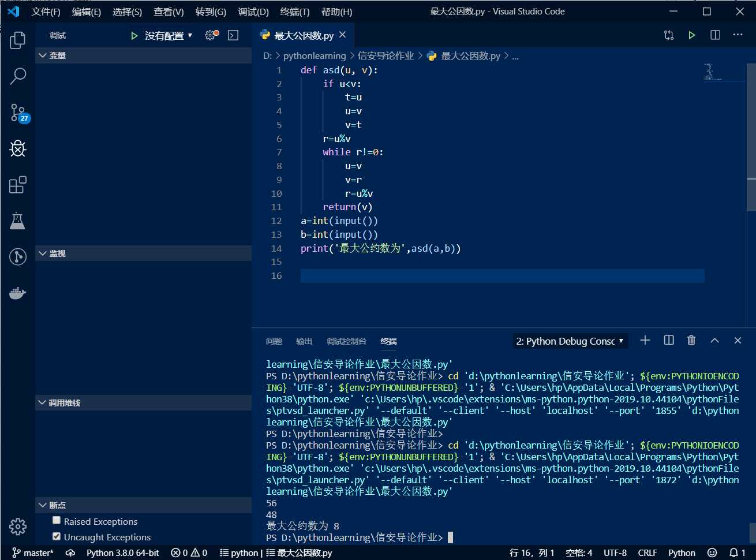Close the 最大公因数.py editor tab

click(x=343, y=35)
